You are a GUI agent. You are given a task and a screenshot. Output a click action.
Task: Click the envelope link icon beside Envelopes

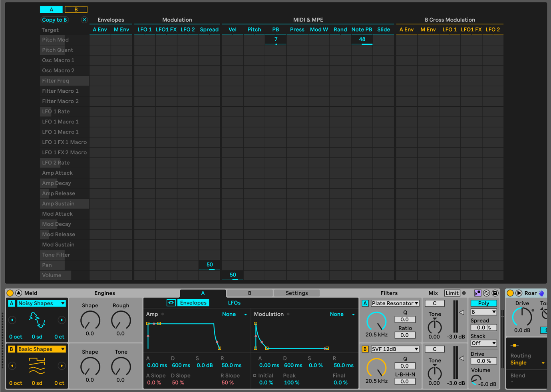click(x=171, y=303)
